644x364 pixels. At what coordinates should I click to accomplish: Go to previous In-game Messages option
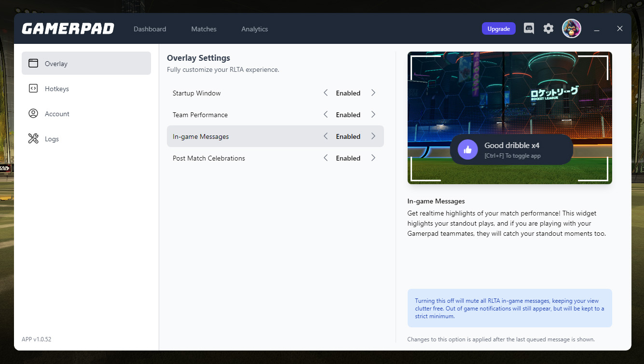[326, 136]
